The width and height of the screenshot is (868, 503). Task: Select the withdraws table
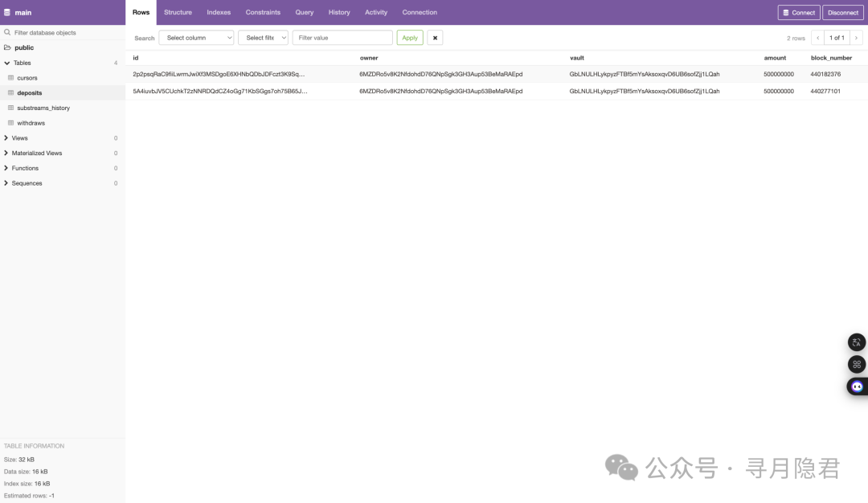[31, 123]
